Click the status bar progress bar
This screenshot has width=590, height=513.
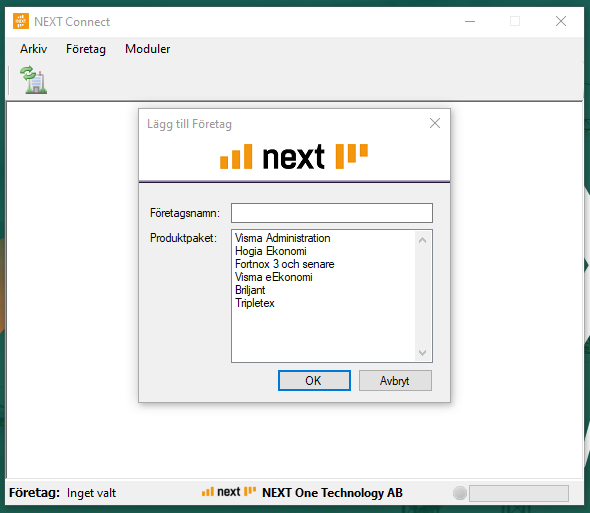pyautogui.click(x=519, y=493)
